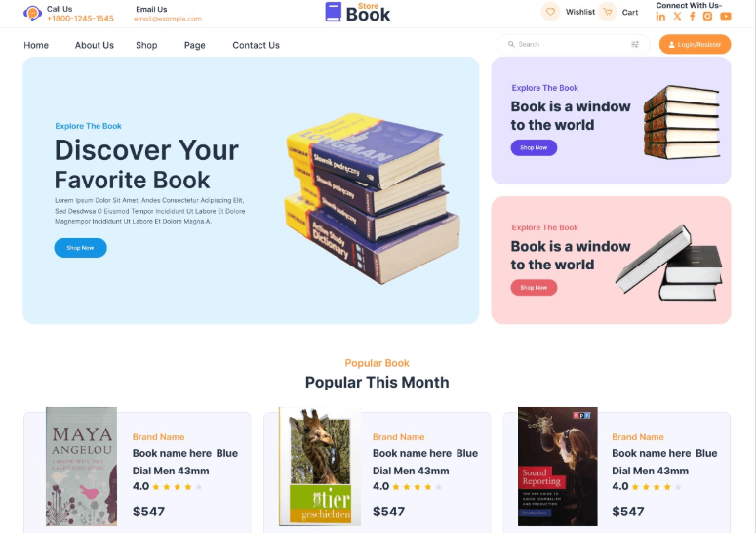Click the Call Us headset icon
Screen dimensions: 756x533
32,13
